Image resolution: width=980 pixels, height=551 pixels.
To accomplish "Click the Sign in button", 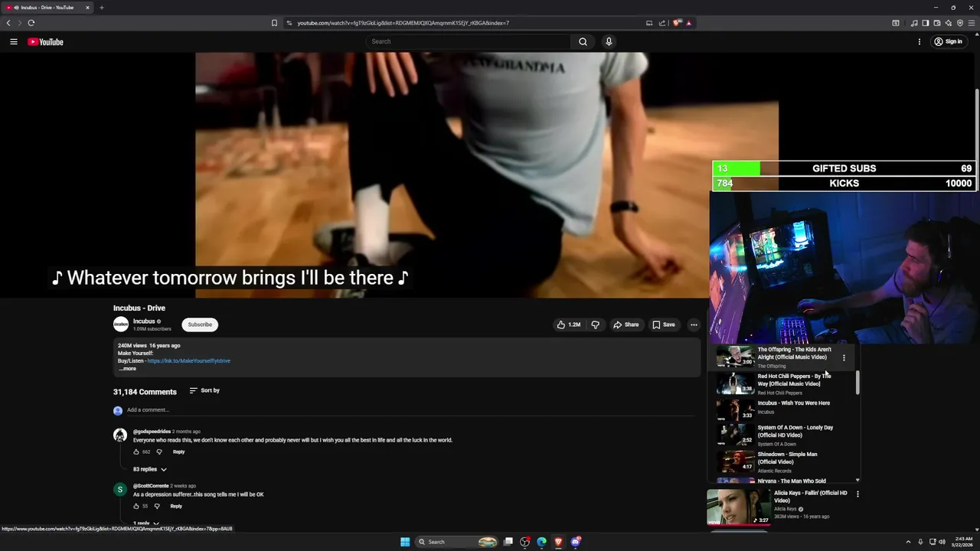I will click(x=948, y=41).
